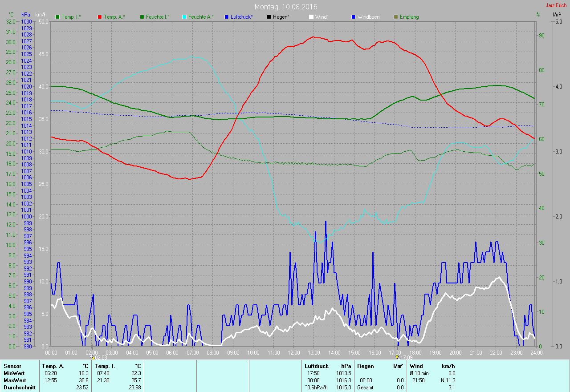Click the 12:00 time axis label
The image size is (570, 392).
[x=293, y=353]
